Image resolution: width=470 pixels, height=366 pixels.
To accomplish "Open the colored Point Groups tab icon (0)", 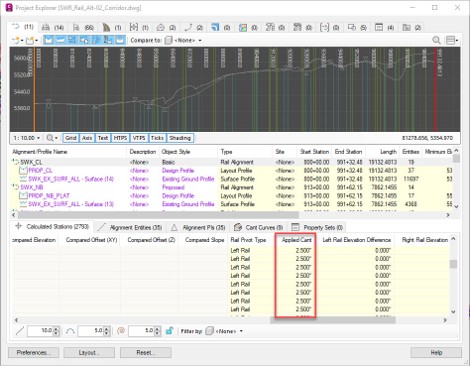I will click(248, 28).
